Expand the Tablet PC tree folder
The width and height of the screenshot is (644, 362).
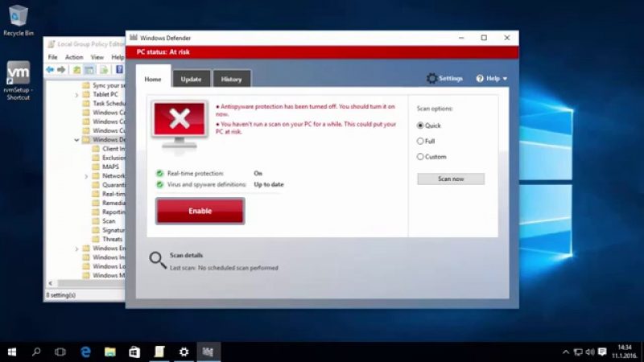pos(76,95)
